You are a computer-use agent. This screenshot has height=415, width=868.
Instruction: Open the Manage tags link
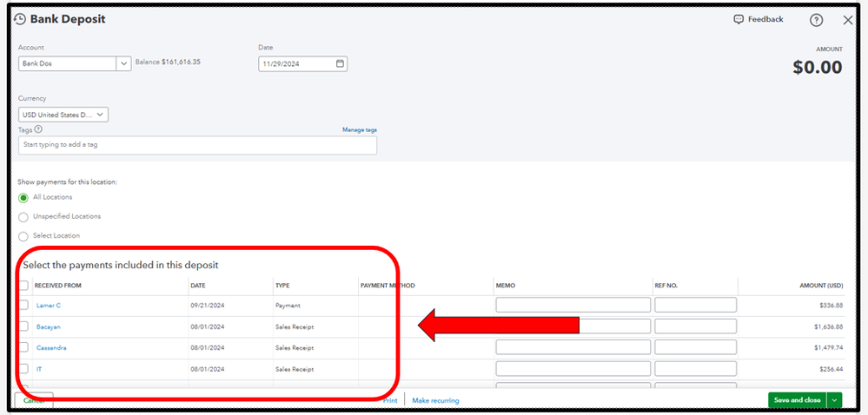pos(359,130)
